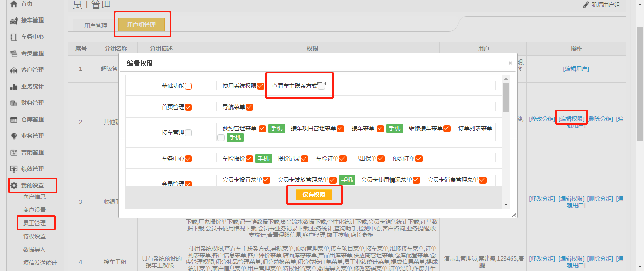Switch to the 用户管理 tab
The image size is (644, 271).
[x=96, y=25]
